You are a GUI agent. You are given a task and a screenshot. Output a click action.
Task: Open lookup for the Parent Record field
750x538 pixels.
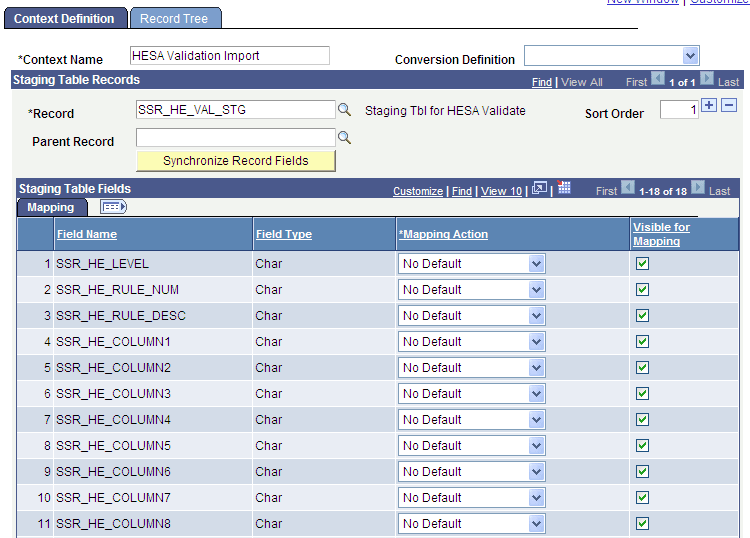coord(344,138)
